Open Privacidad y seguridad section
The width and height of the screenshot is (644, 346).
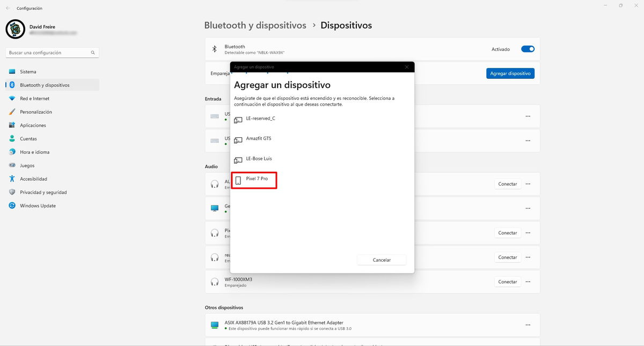tap(43, 193)
